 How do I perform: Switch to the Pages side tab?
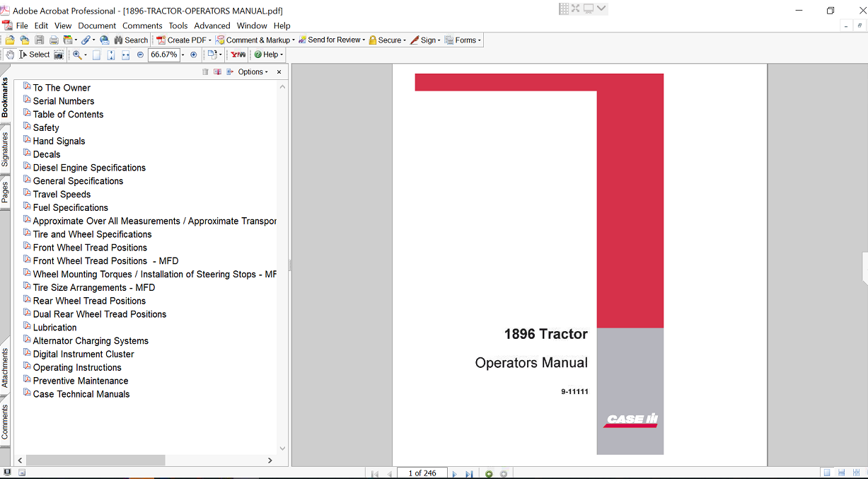point(5,192)
